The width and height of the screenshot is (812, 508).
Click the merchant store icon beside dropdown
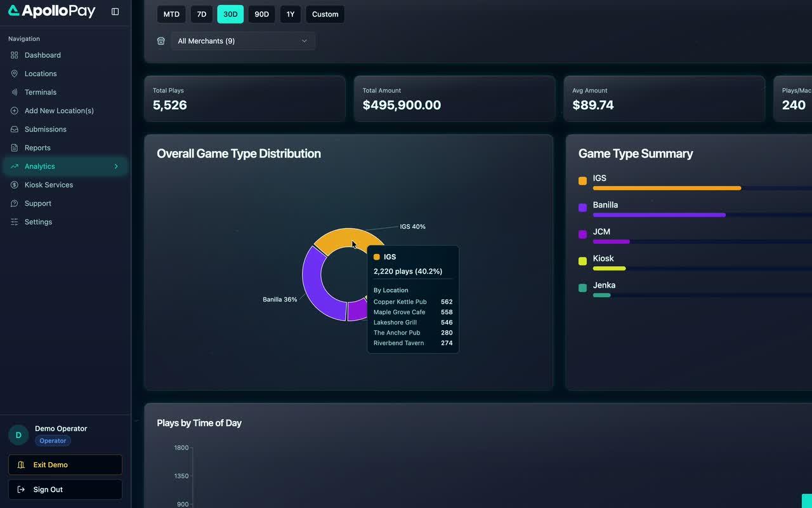[x=161, y=41]
